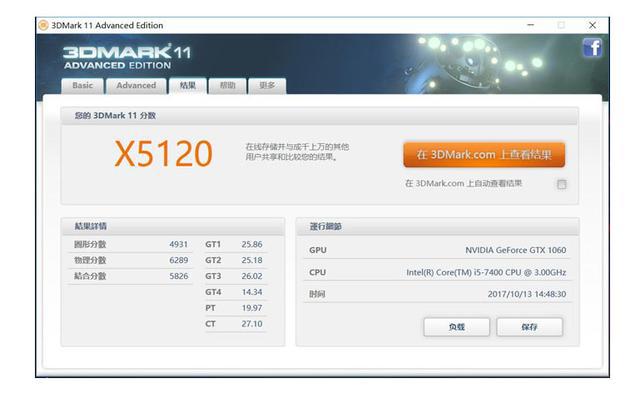Click the GT1 value 25.86

point(252,244)
